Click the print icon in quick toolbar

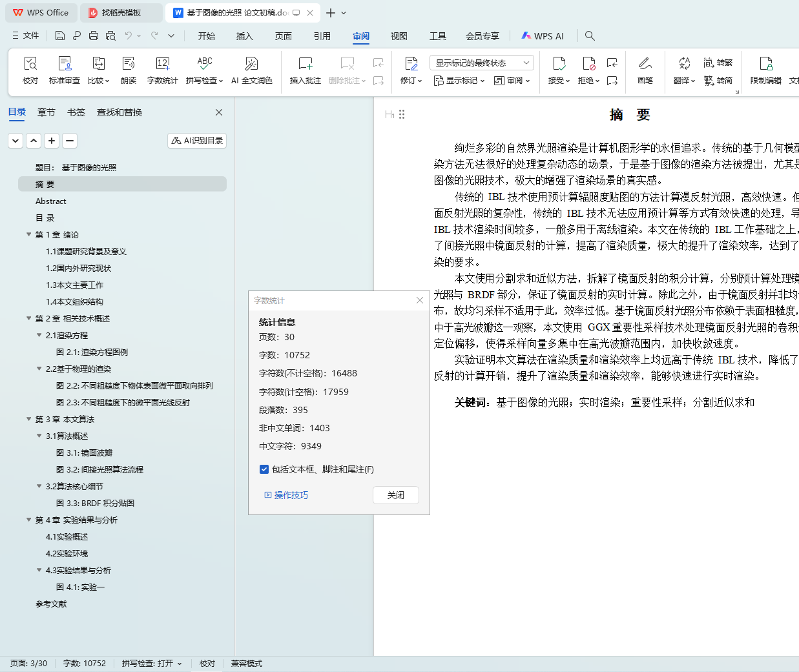point(94,36)
